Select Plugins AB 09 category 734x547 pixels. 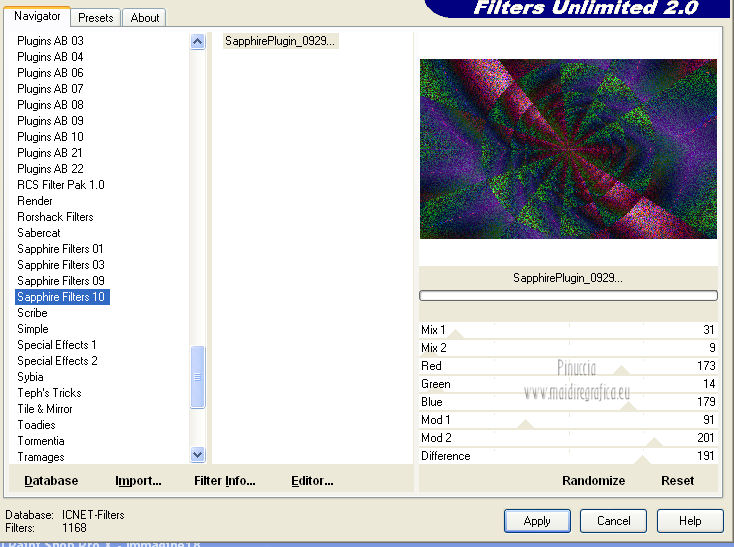(51, 121)
